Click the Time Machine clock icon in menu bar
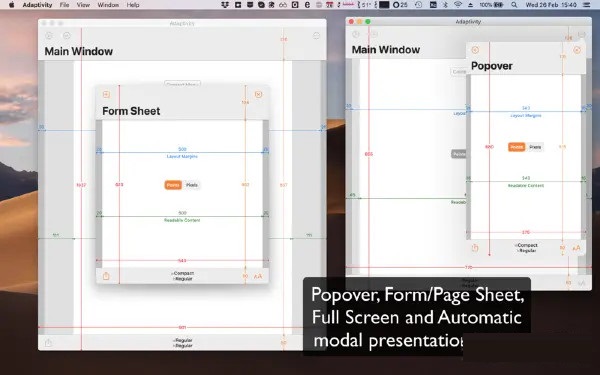This screenshot has width=600, height=375. tap(419, 5)
